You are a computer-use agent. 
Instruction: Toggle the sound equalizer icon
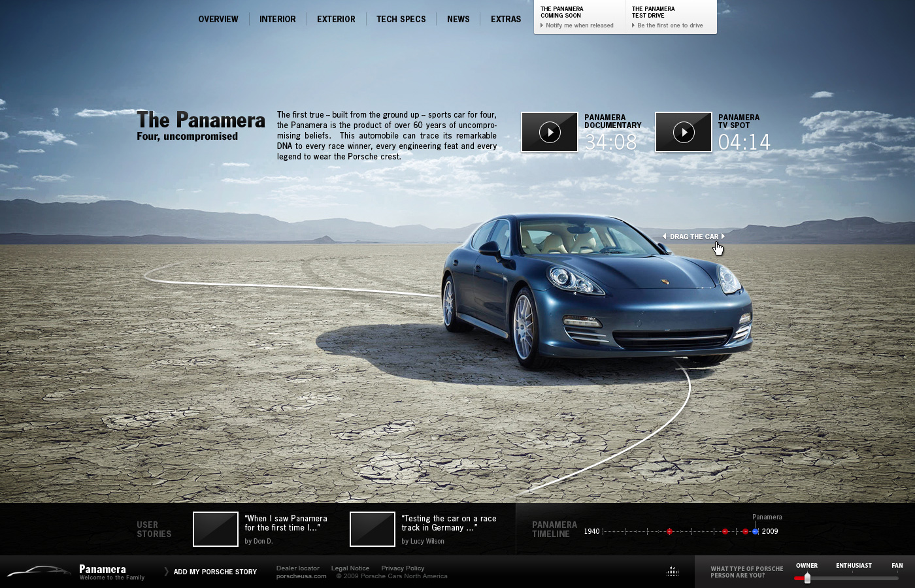673,572
